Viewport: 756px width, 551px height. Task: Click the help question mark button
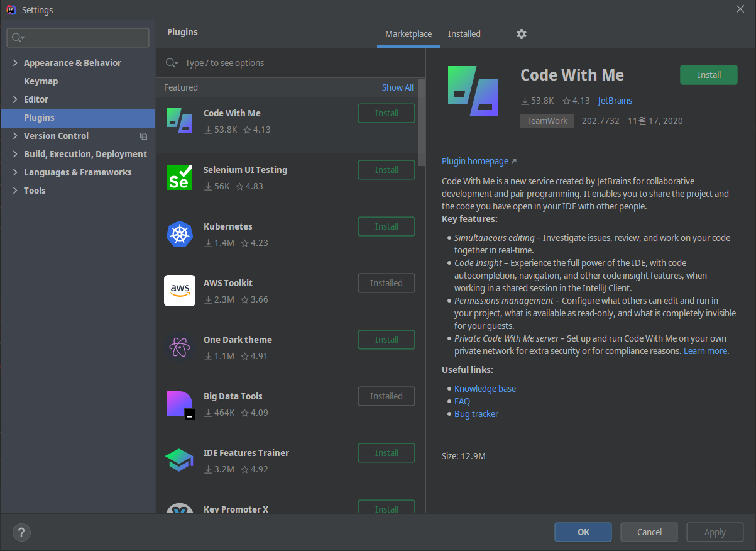(x=21, y=532)
